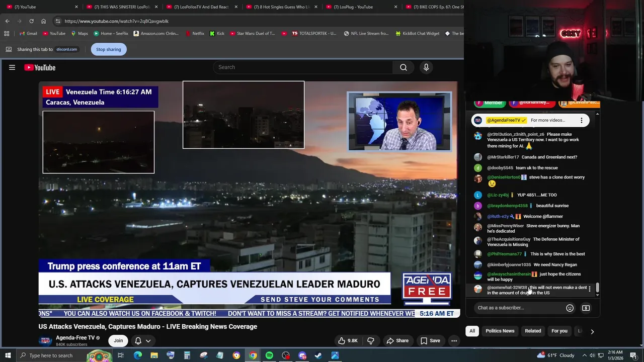
Task: Show hidden system tray icons
Action: tap(584, 355)
